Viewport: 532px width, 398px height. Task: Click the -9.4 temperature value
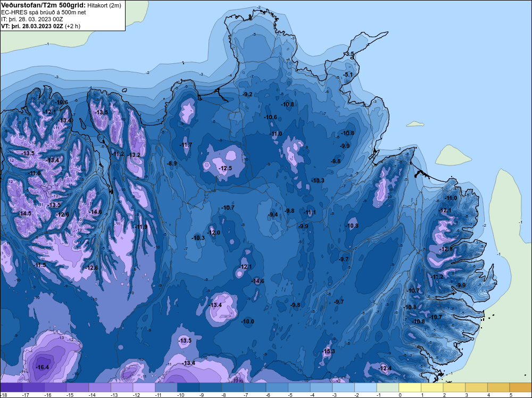click(273, 214)
